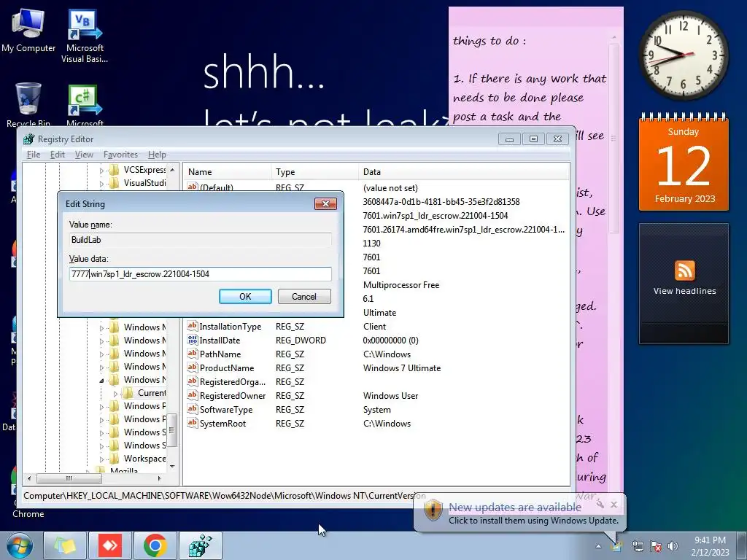Collapse the expanded Windows NT node
747x560 pixels.
(x=101, y=380)
